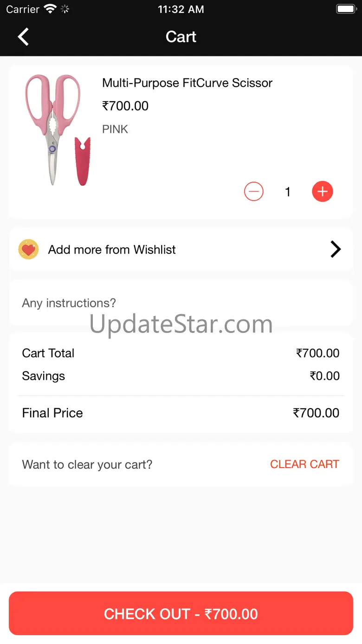Focus the Any instructions field
Screen dimensions: 362x644
coord(181,303)
